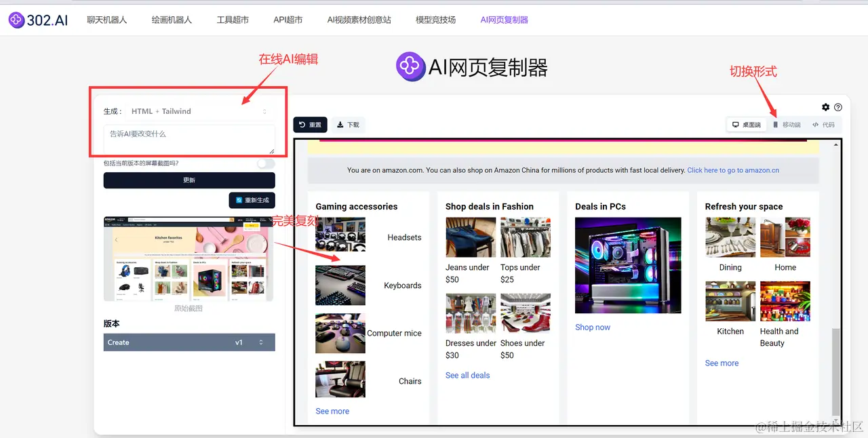The width and height of the screenshot is (868, 438).
Task: Click the Gaming accessories heading
Action: point(357,206)
